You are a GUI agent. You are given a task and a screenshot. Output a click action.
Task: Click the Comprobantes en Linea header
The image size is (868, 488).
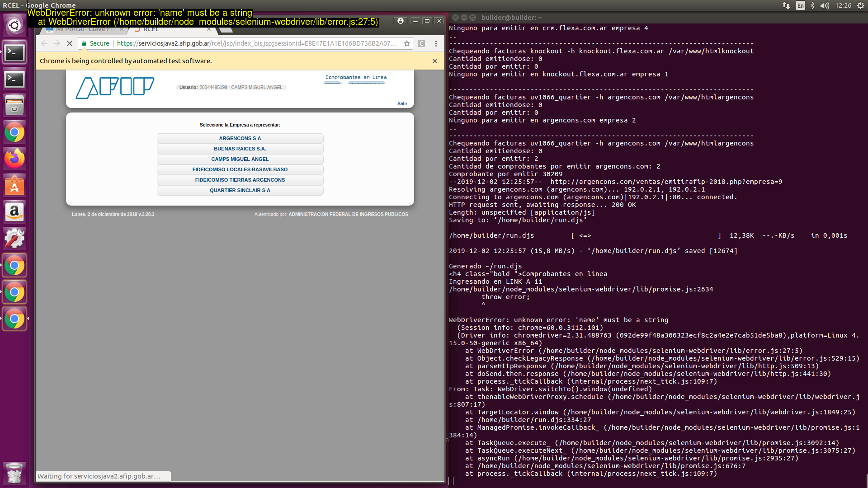(356, 77)
